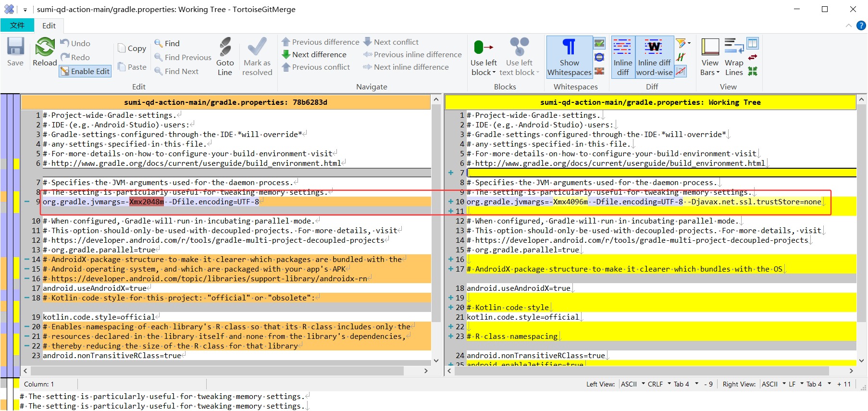Toggle Enable Edit mode
Screen dimensions: 868x411
pyautogui.click(x=85, y=71)
